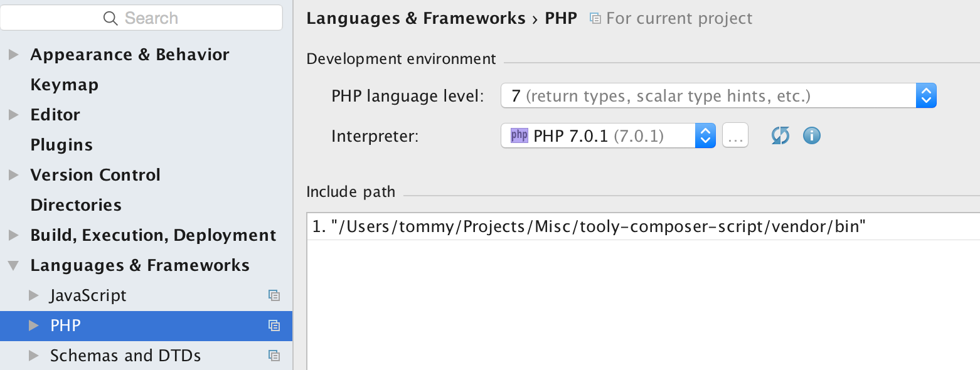Click the PHP logo in interpreter field
Viewport: 980px width, 370px height.
tap(519, 135)
